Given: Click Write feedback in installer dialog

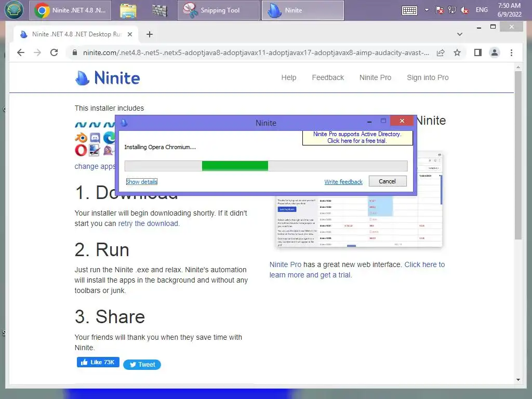Looking at the screenshot, I should (343, 182).
